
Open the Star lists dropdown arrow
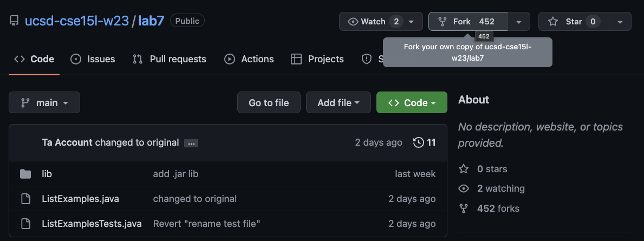coord(620,21)
